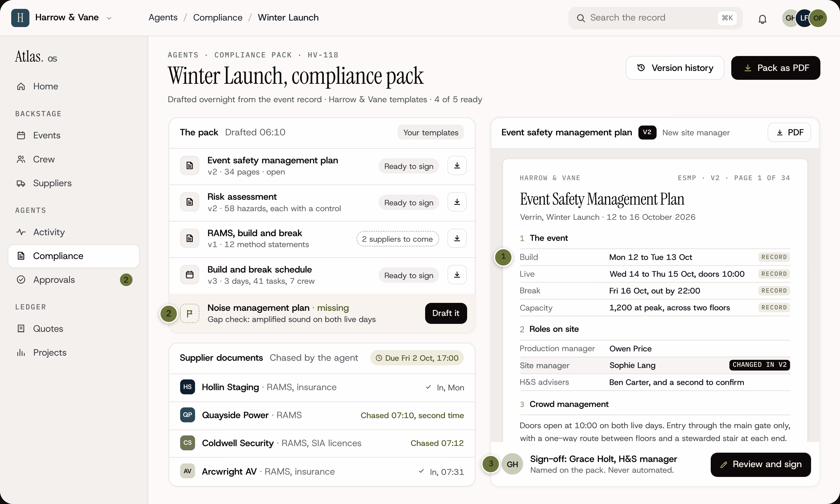The width and height of the screenshot is (840, 504).
Task: Click the Arcwright AV badge
Action: click(x=187, y=471)
